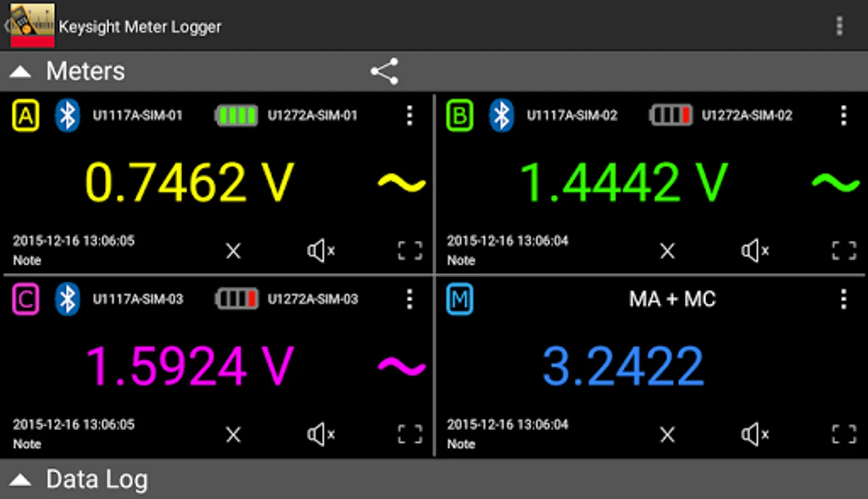
Task: Open the app overflow menu in title bar
Action: tap(840, 26)
